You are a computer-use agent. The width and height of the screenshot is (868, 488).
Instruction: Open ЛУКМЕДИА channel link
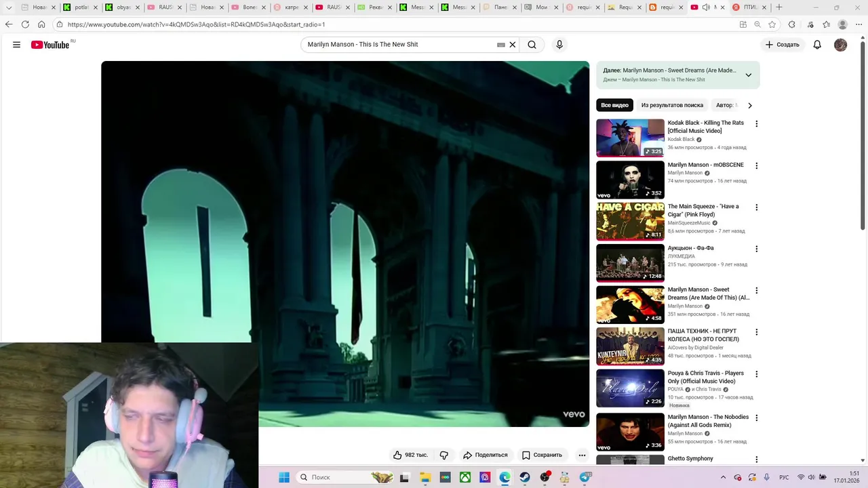681,256
